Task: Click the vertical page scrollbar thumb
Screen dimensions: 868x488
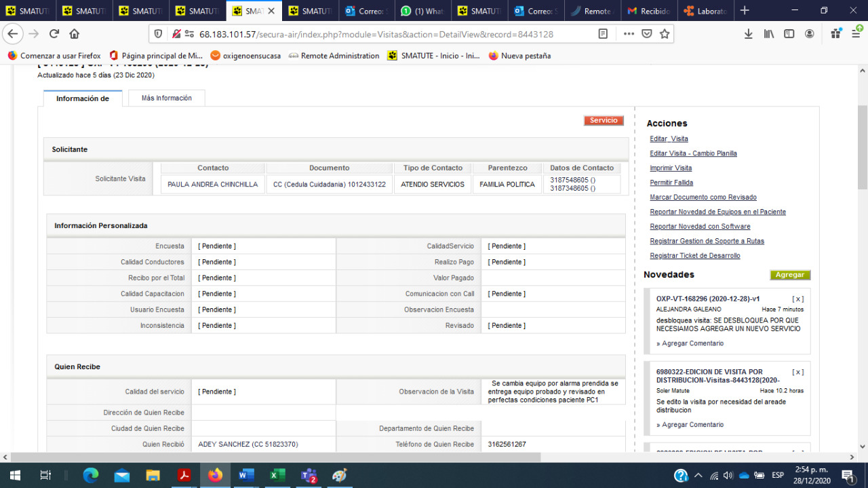Action: click(863, 147)
